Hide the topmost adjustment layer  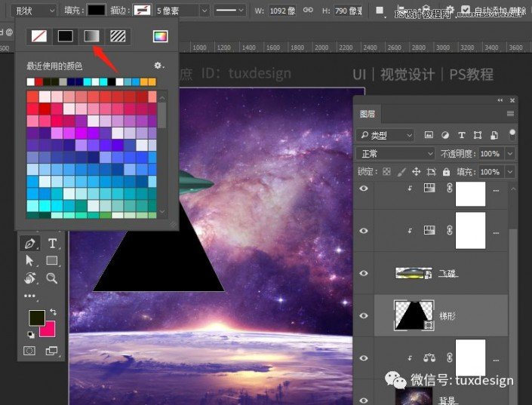364,189
